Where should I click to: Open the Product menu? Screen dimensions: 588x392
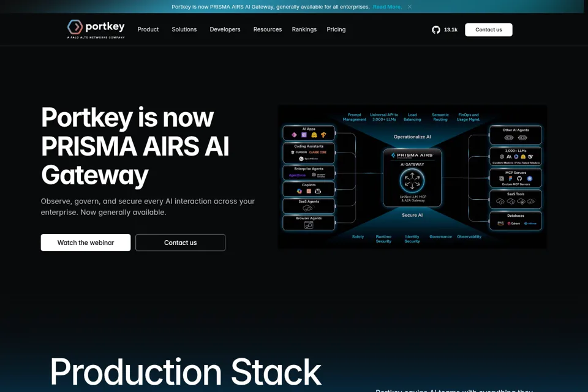point(148,29)
